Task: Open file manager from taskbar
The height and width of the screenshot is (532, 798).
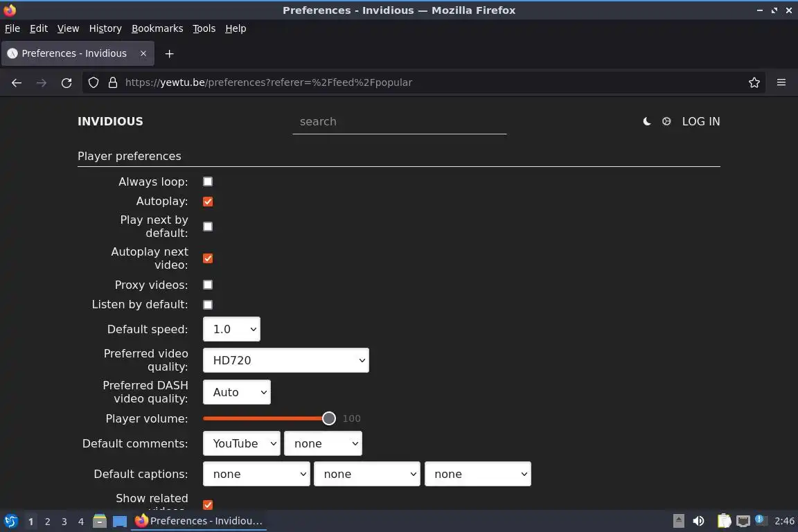Action: click(100, 521)
